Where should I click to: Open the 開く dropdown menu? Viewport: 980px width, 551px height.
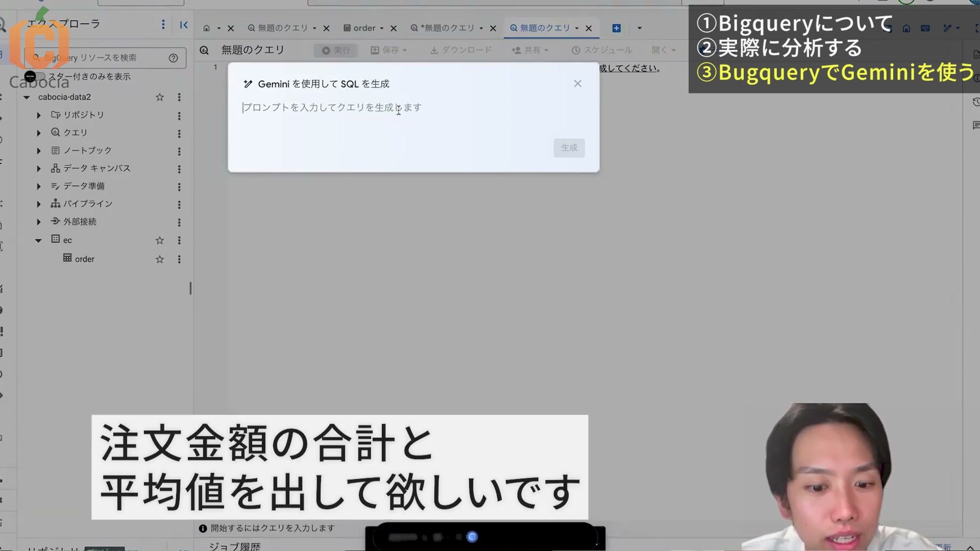(664, 50)
